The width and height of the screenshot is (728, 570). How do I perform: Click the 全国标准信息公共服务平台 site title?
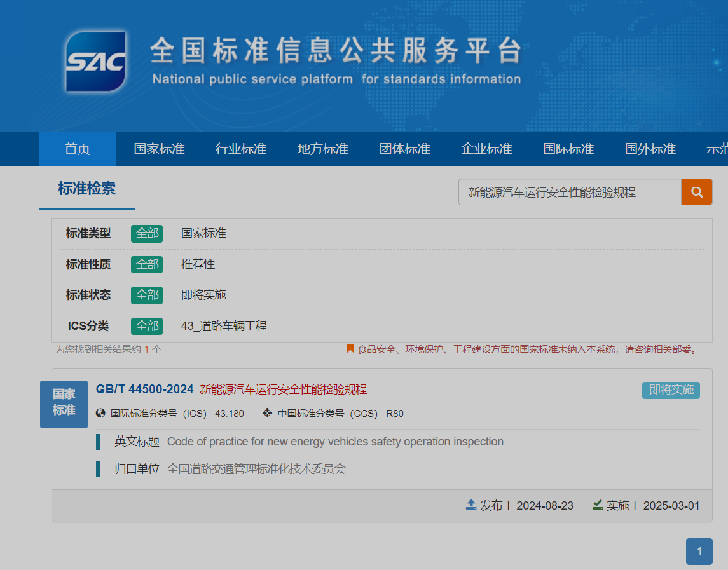tap(336, 50)
